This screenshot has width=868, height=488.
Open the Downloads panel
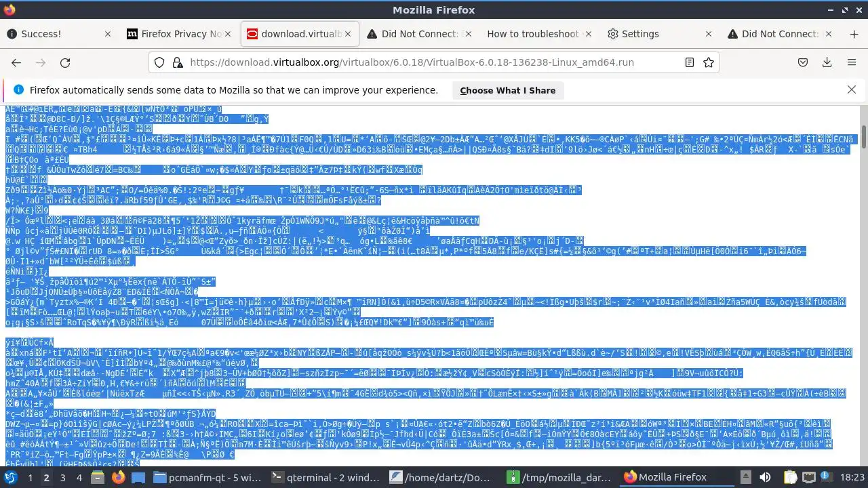827,62
